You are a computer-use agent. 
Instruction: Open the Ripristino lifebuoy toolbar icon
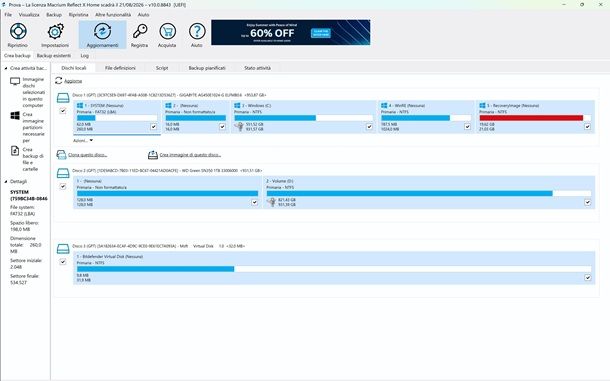click(x=18, y=31)
